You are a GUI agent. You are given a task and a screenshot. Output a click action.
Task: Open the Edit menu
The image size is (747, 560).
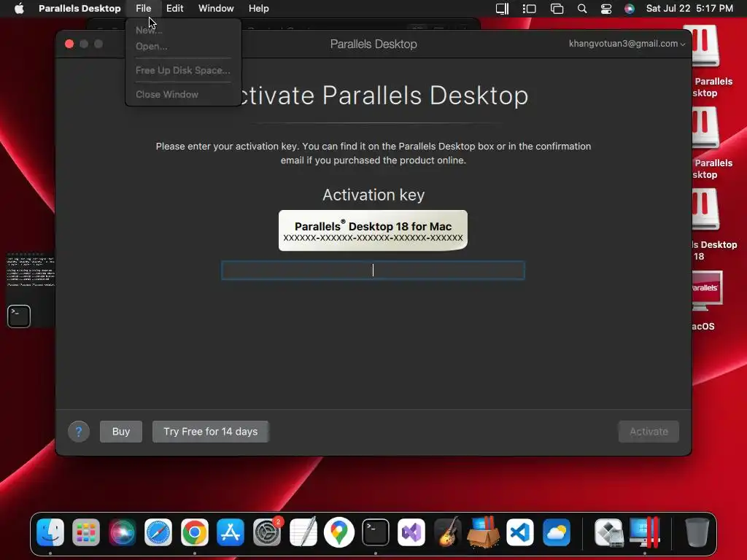pyautogui.click(x=175, y=8)
